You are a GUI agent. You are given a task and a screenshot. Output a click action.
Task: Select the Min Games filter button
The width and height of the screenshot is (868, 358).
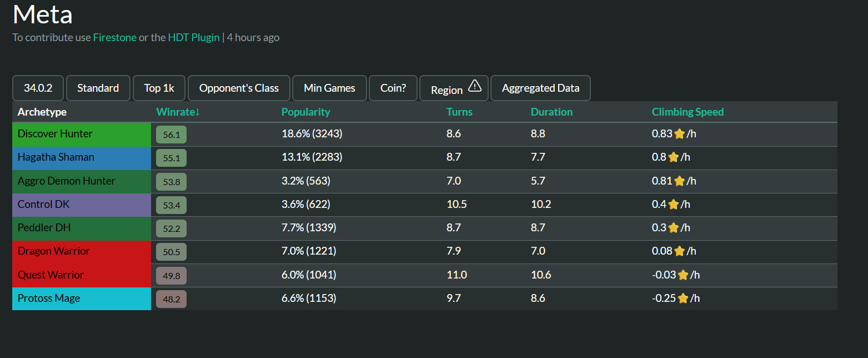[329, 88]
